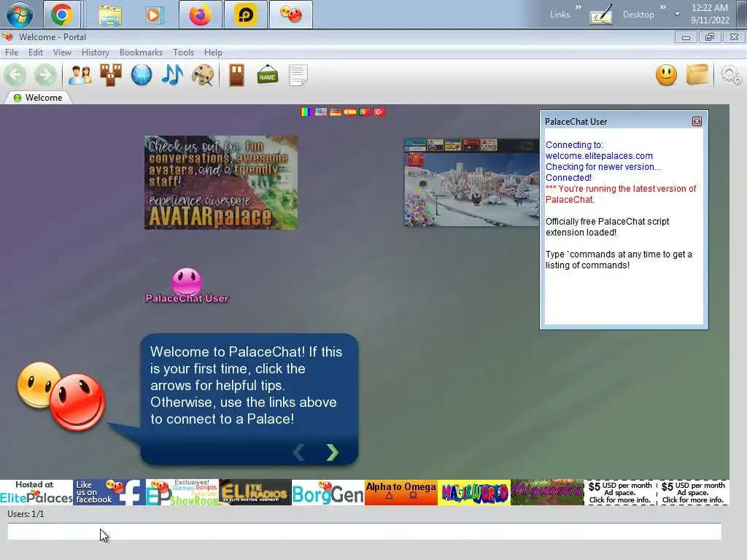Screen dimensions: 747x560
Task: Click the green next tip arrow
Action: (x=332, y=452)
